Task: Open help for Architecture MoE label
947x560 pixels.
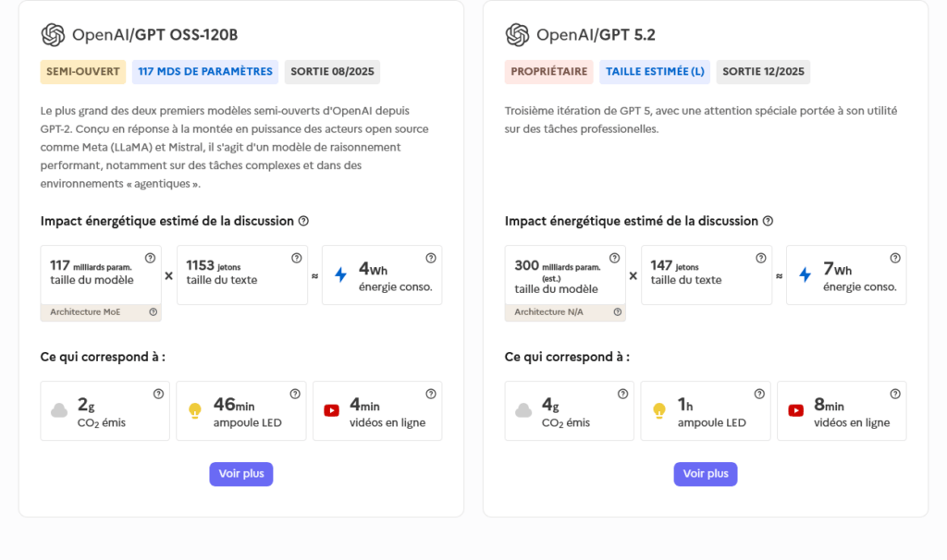Action: [154, 312]
